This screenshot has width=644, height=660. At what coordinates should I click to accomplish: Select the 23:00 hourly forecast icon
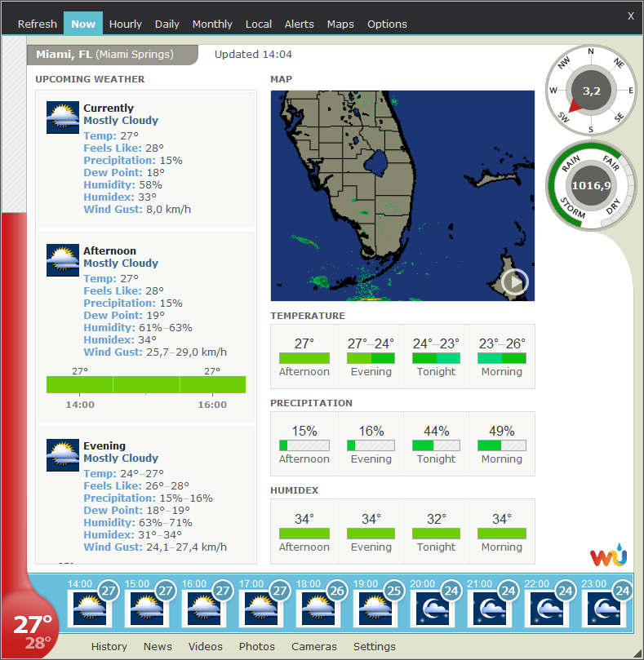[x=601, y=609]
